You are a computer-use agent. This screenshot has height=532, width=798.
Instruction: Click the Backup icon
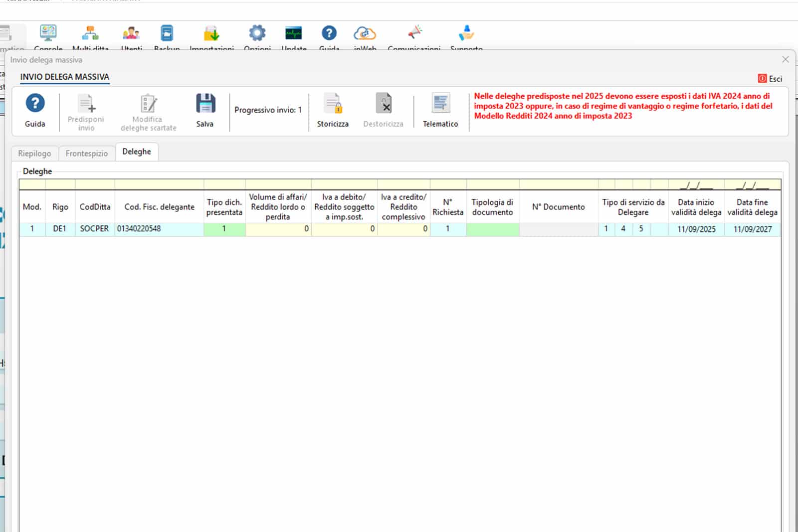167,34
